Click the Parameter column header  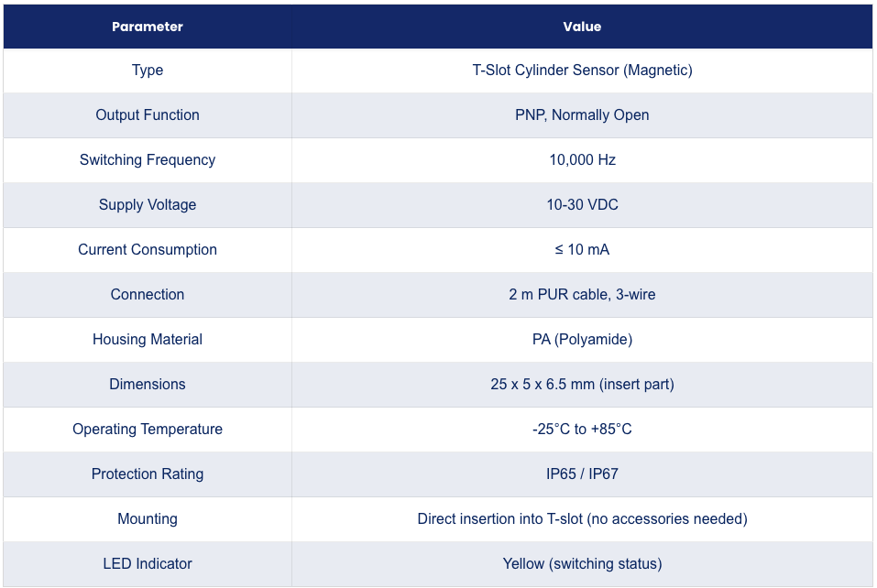[148, 27]
